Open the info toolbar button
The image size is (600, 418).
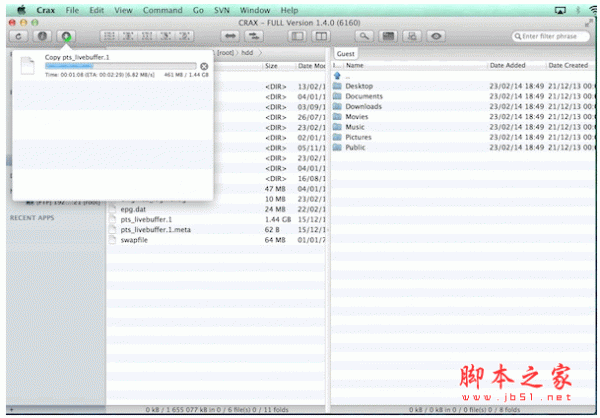(42, 36)
